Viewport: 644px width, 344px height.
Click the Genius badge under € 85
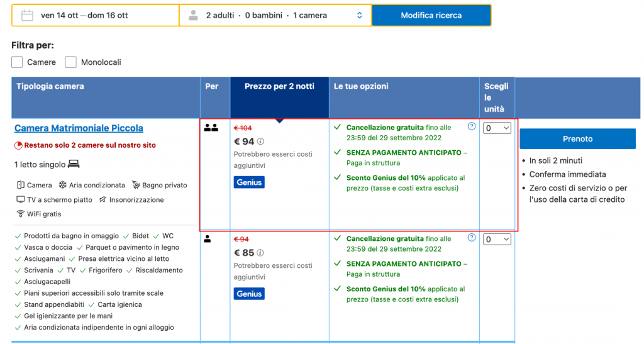pyautogui.click(x=249, y=294)
